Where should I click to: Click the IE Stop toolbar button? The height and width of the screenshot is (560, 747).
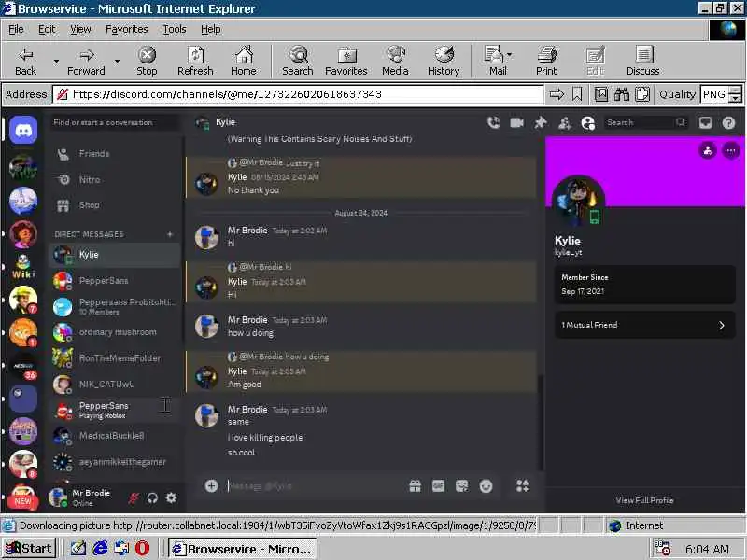(x=147, y=61)
